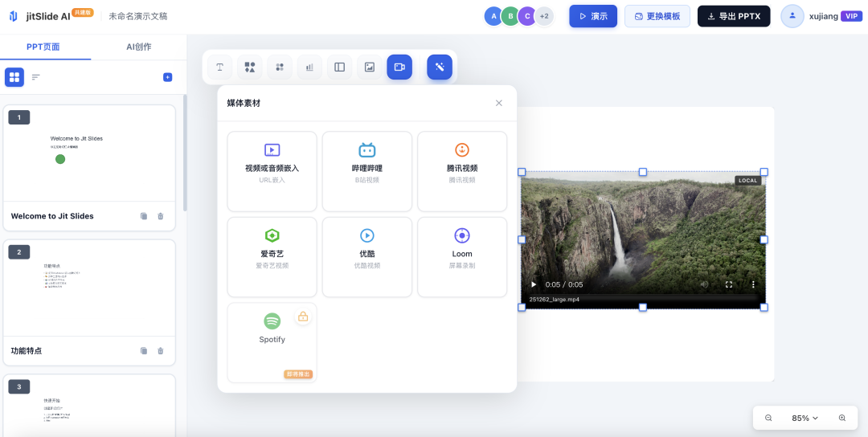Click the LOCAL badge on video
Screen dimensions: 868x437
tap(748, 180)
